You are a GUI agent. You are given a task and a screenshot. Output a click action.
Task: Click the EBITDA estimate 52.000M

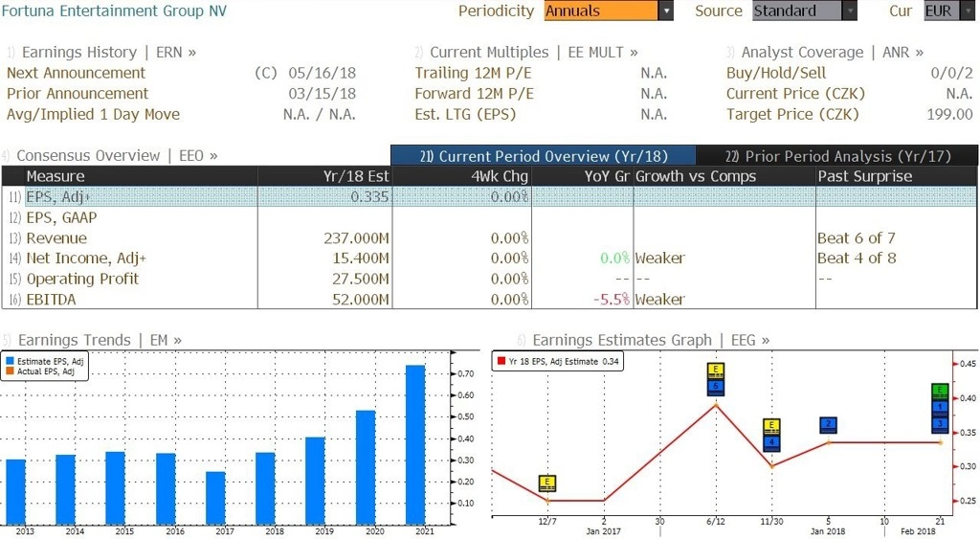click(361, 300)
